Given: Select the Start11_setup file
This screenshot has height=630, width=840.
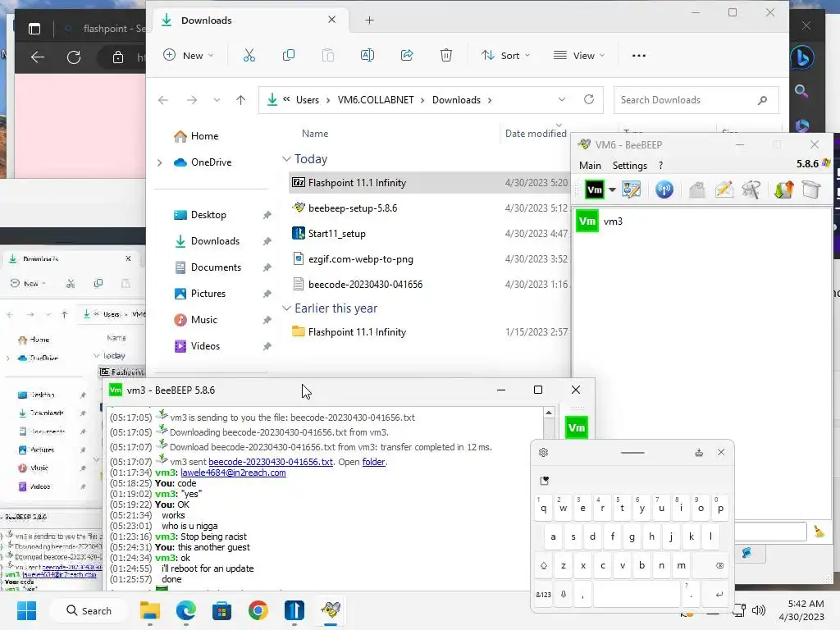Looking at the screenshot, I should click(x=337, y=234).
